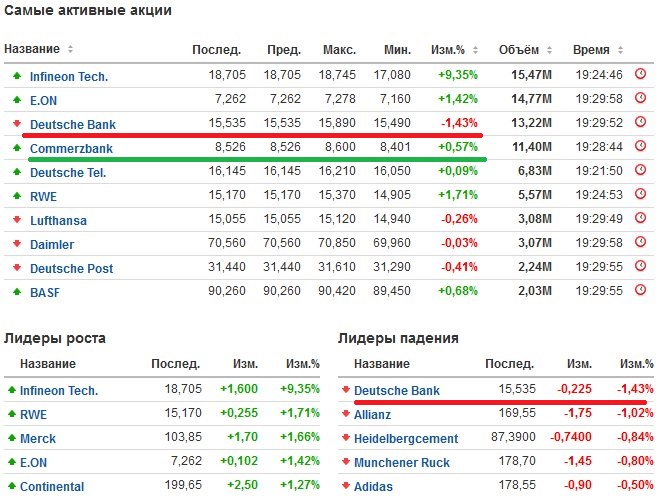661x500 pixels.
Task: Click the clock icon in the Deutsche Bank row
Action: click(641, 123)
